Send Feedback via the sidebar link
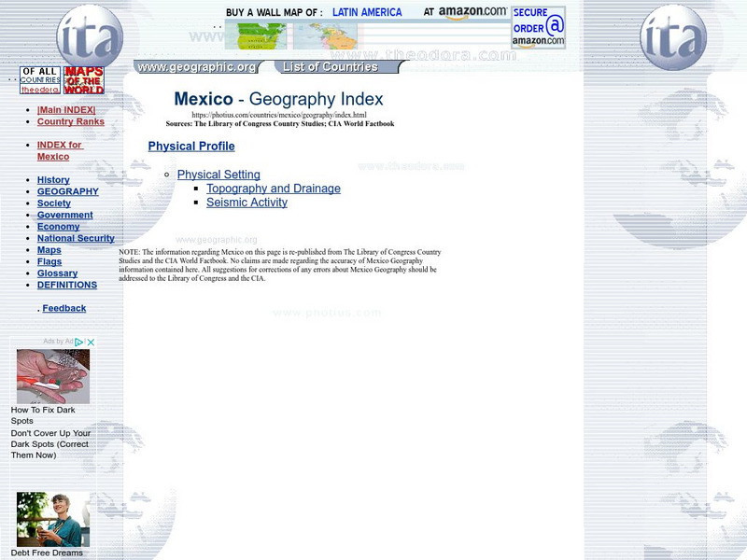The height and width of the screenshot is (560, 747). pyautogui.click(x=65, y=308)
